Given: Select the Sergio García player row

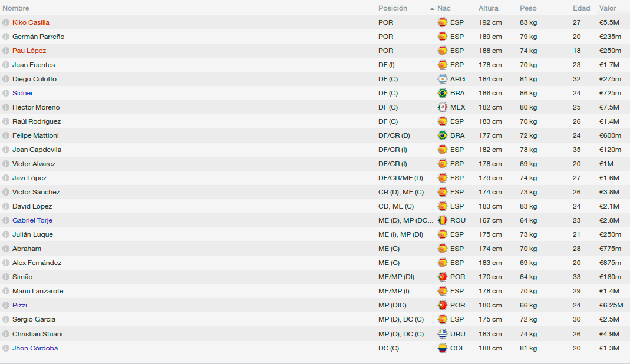Looking at the screenshot, I should [315, 319].
